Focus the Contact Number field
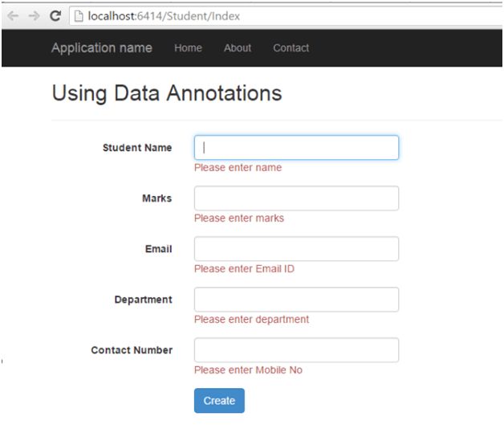The width and height of the screenshot is (504, 425). (x=296, y=350)
